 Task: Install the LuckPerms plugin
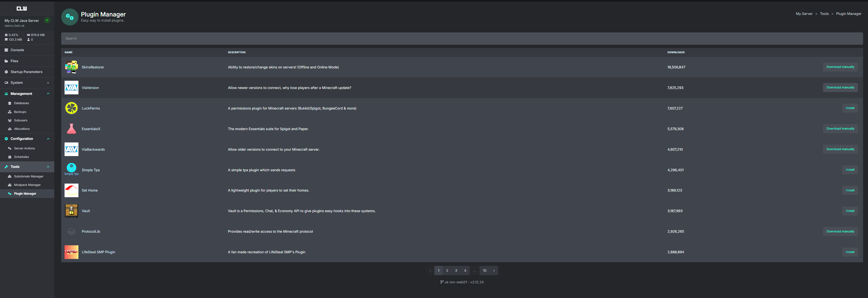coord(850,108)
